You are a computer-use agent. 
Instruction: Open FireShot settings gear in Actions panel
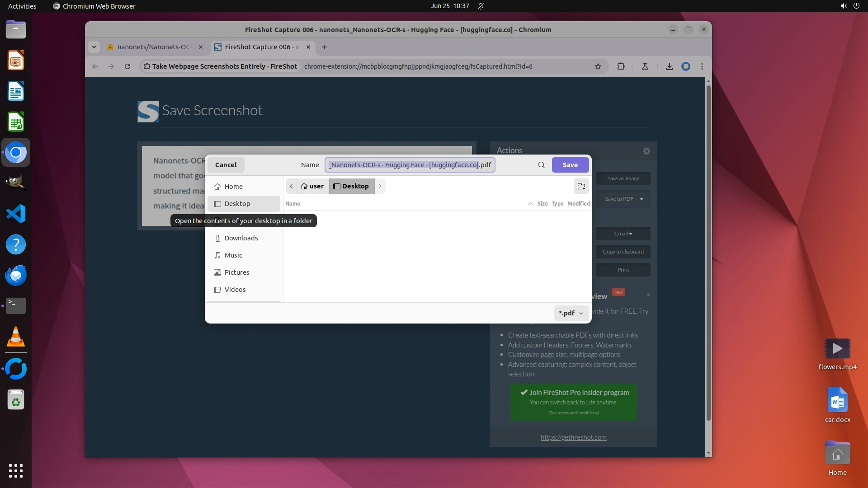(646, 151)
